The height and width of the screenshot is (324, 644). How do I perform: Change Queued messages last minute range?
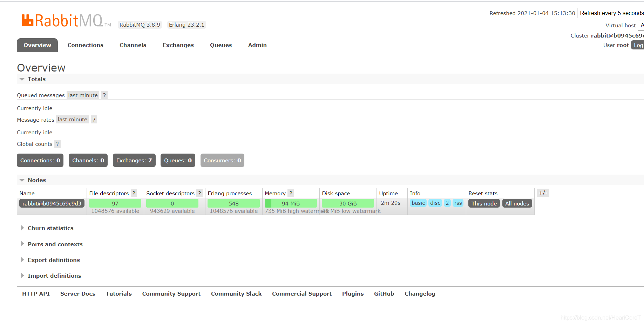click(83, 95)
